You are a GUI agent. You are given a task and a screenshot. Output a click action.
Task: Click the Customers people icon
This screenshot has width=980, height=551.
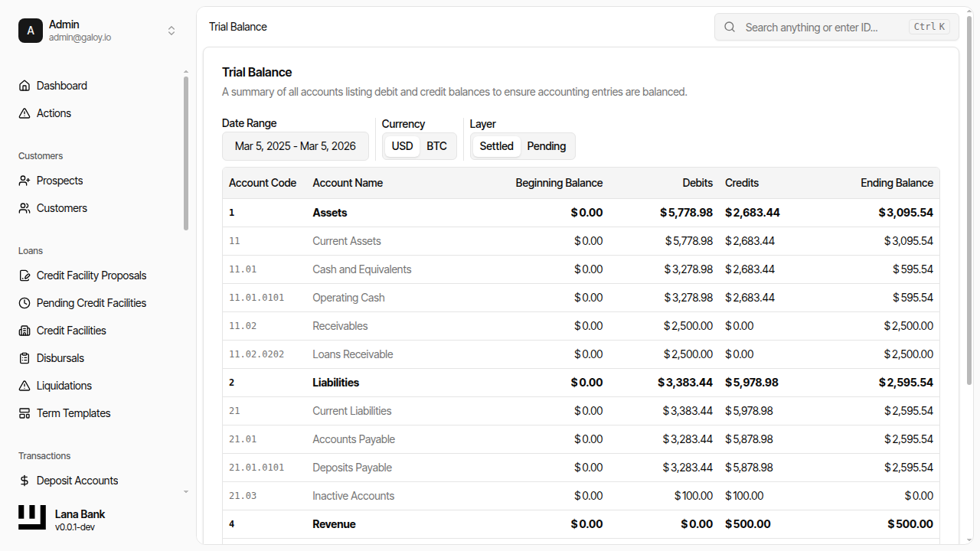point(24,207)
